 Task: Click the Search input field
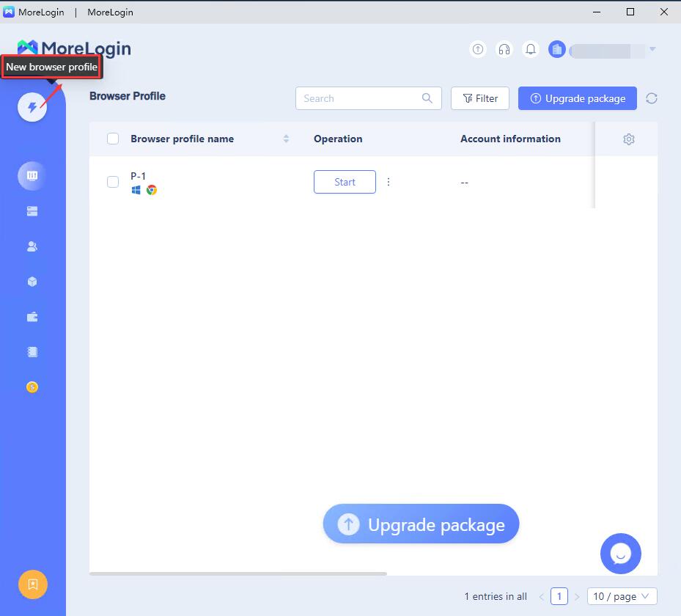(x=359, y=98)
